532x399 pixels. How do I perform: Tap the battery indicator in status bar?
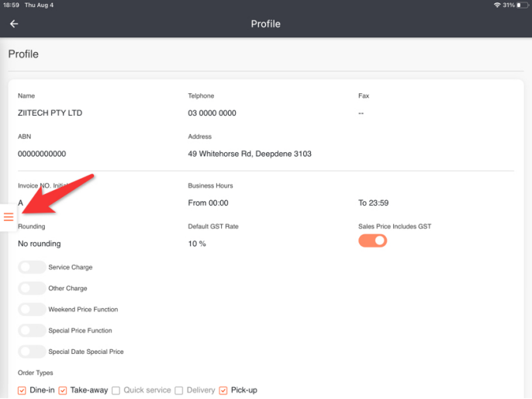click(x=522, y=5)
